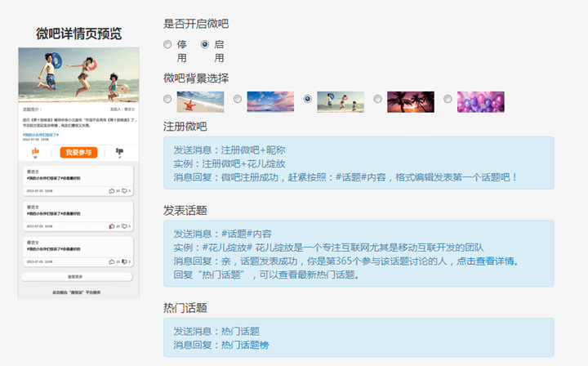Screen dimensions: 588x366
Task: Choose the sunset palm trees background radio
Action: (377, 99)
